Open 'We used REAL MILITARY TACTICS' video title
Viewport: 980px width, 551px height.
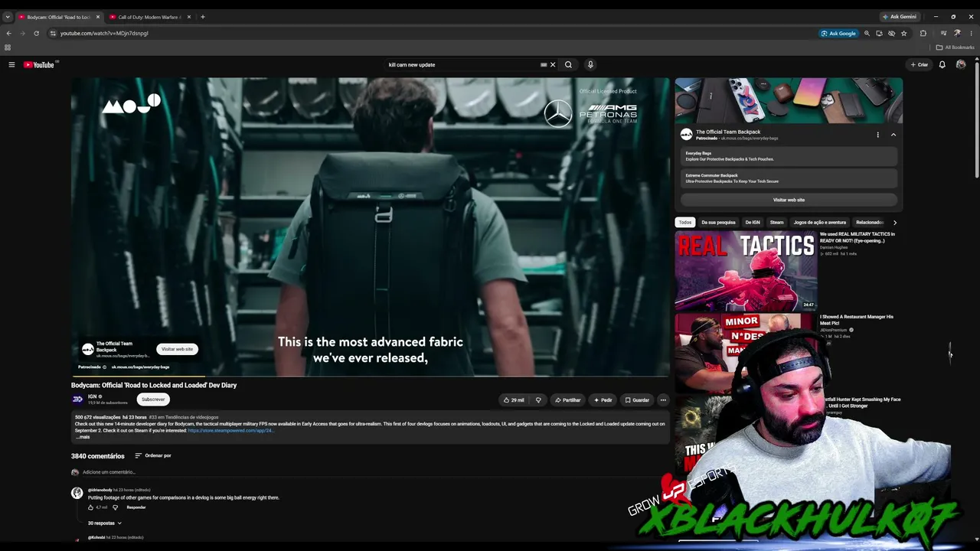pyautogui.click(x=857, y=237)
